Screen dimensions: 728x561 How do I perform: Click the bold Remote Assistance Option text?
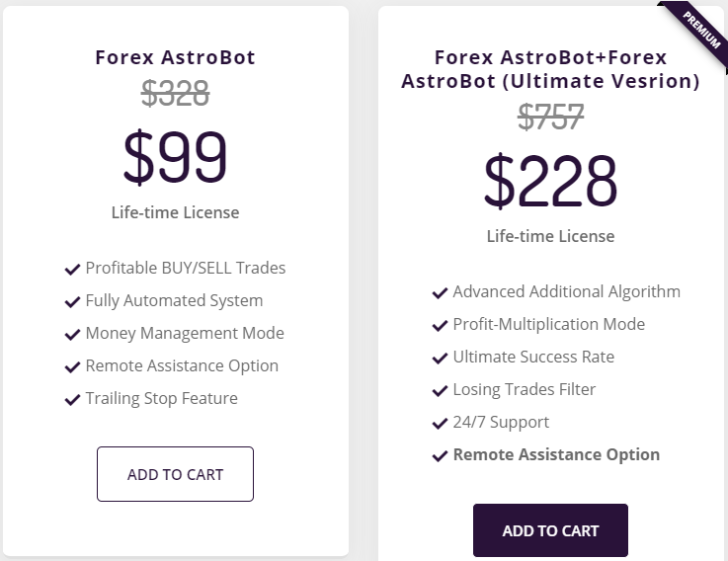tap(556, 455)
